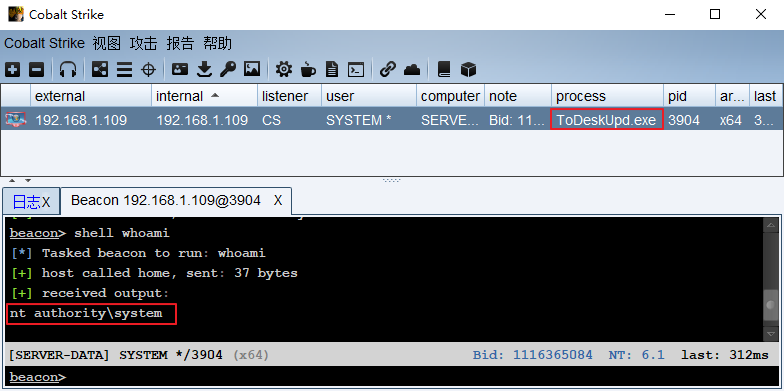Open the Cobalt Strike menu
This screenshot has width=784, height=391.
coord(44,44)
